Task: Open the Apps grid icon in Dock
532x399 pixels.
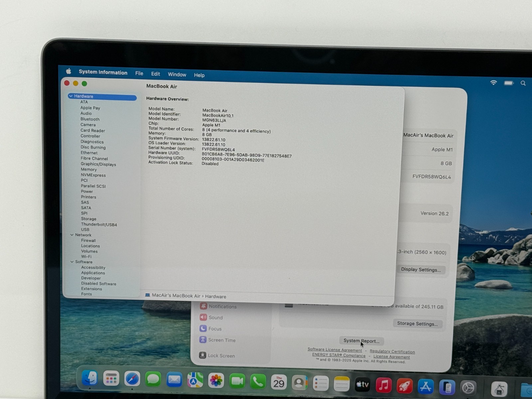Action: coord(111,378)
